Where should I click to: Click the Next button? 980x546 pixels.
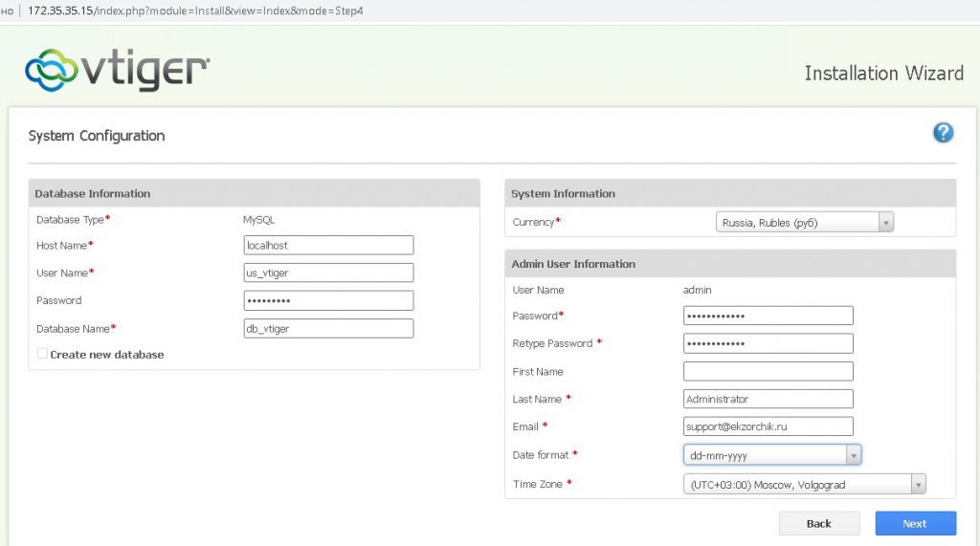coord(915,523)
